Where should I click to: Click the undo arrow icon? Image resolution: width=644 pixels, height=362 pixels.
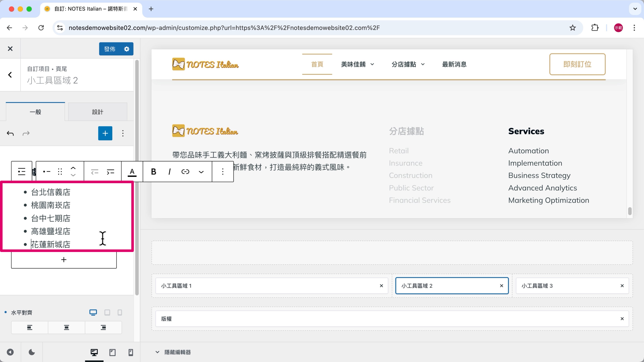[x=10, y=133]
